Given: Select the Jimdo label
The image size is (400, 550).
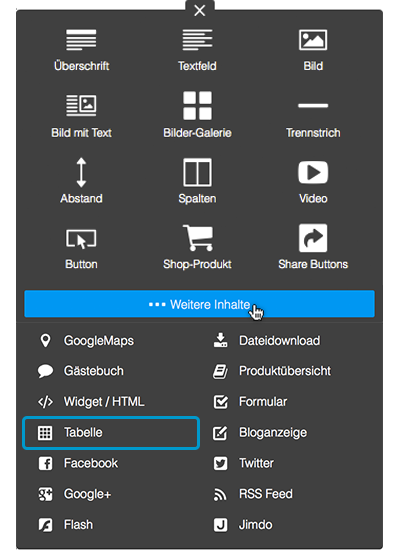Looking at the screenshot, I should click(x=256, y=525).
